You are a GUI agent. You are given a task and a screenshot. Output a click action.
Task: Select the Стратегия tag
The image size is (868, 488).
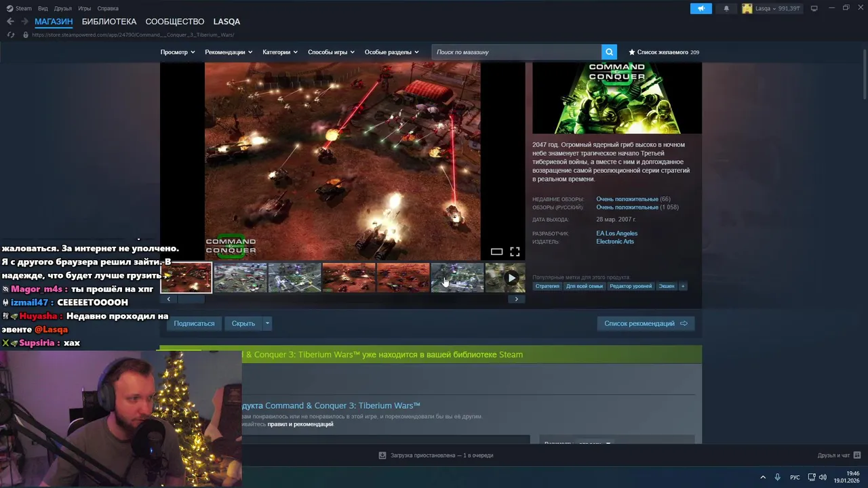pyautogui.click(x=547, y=286)
